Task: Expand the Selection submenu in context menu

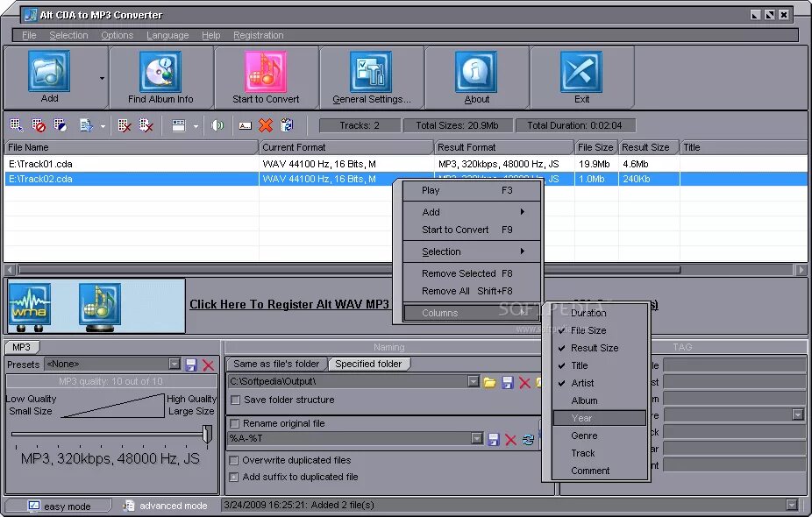Action: (472, 251)
